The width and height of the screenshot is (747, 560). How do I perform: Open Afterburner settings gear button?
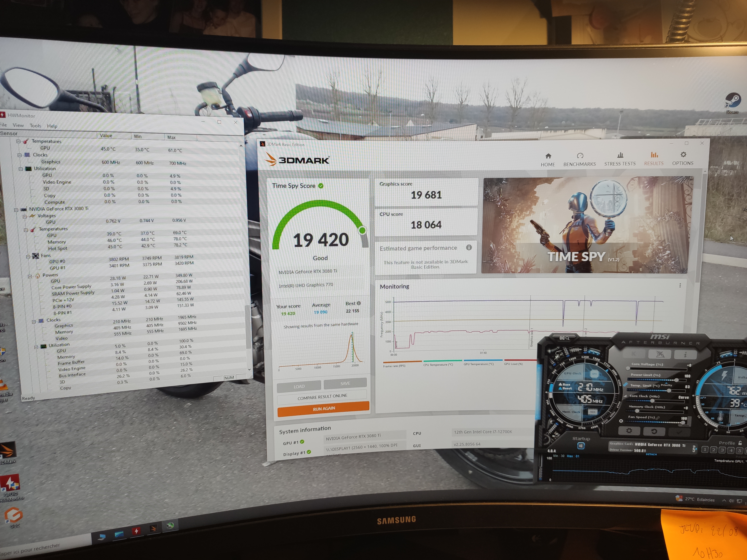tap(629, 431)
